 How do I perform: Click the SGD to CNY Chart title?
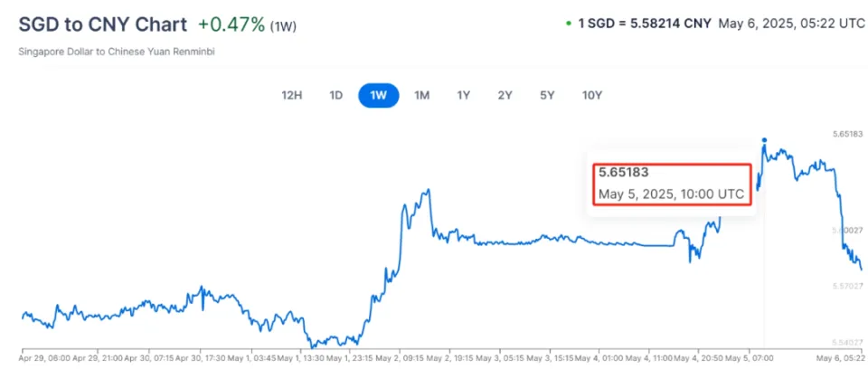[x=103, y=24]
